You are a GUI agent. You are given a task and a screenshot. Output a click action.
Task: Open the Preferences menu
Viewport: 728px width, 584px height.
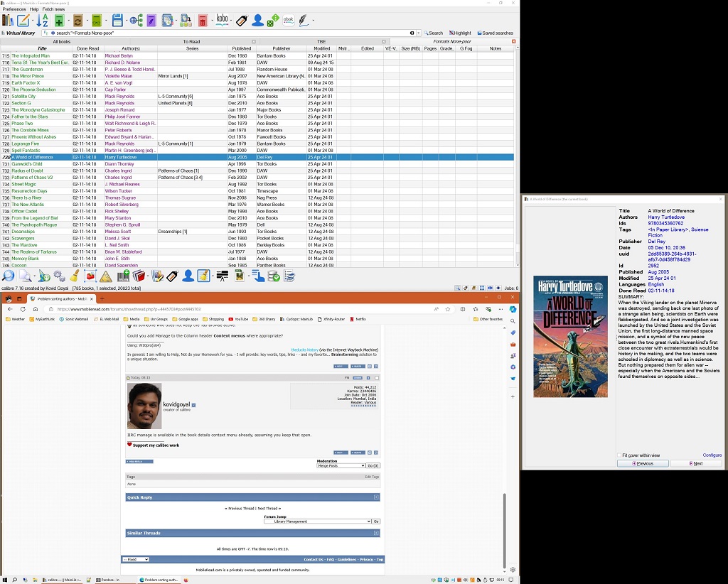coord(14,9)
